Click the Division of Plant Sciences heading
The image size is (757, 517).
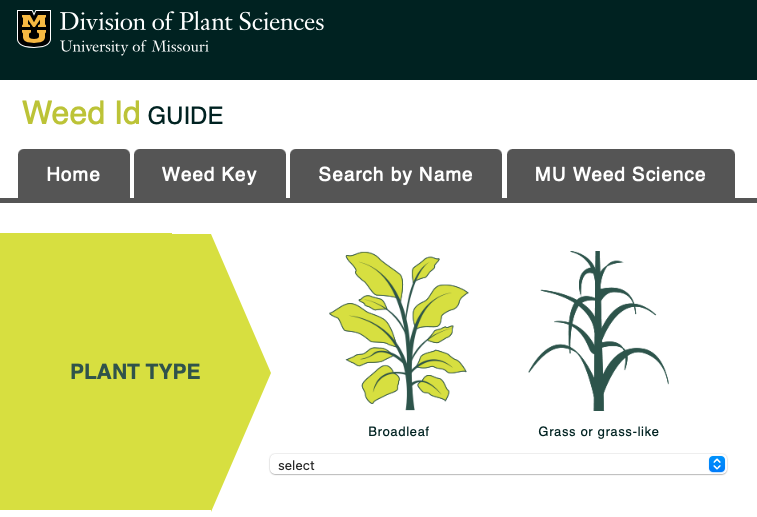pos(192,21)
